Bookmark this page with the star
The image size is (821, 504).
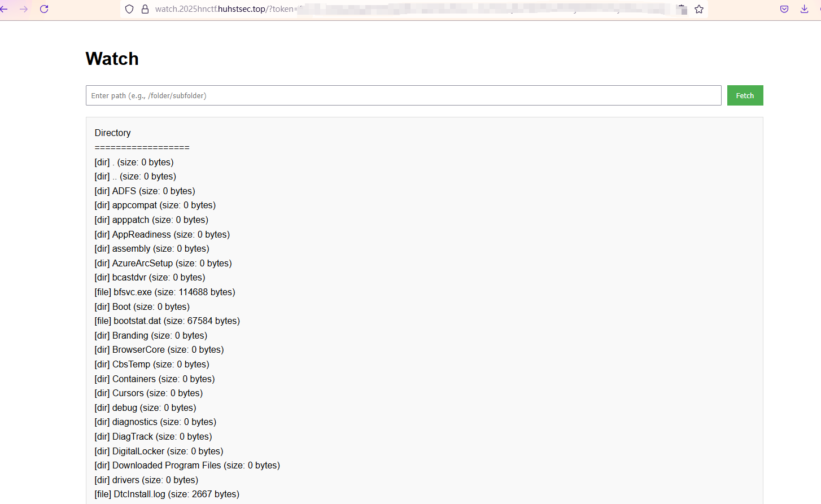click(x=699, y=9)
